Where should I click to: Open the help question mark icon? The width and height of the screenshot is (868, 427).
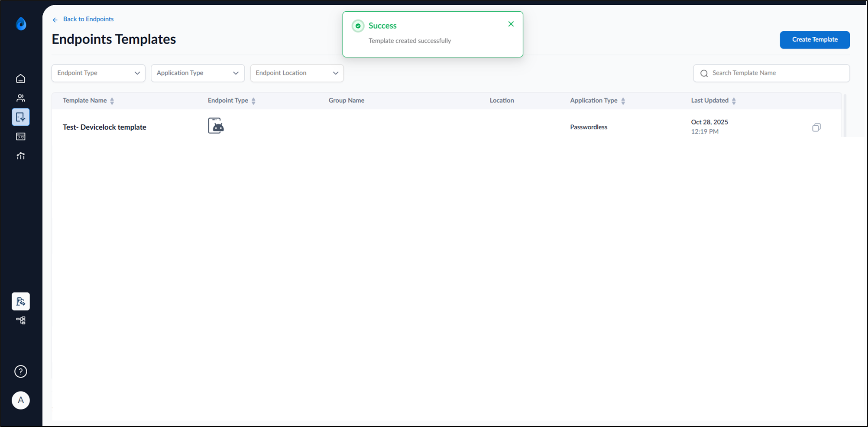(20, 372)
